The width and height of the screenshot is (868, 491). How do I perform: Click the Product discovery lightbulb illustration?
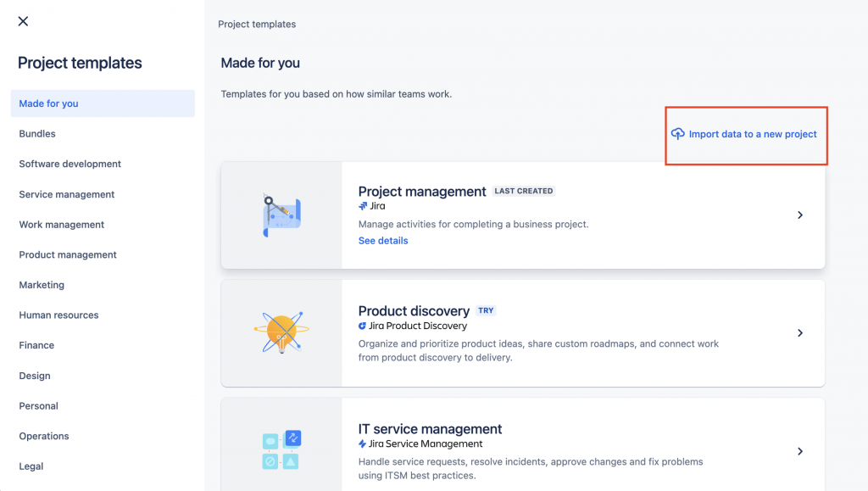[281, 332]
